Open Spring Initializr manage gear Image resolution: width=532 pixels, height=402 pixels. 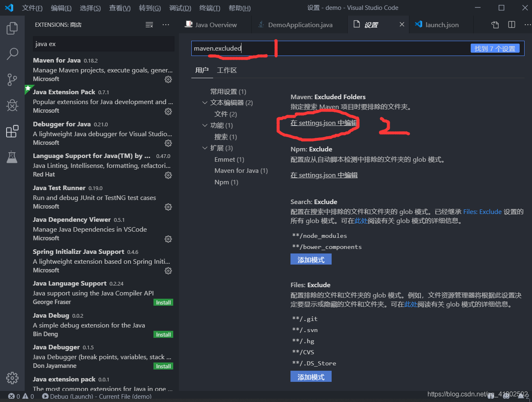168,271
